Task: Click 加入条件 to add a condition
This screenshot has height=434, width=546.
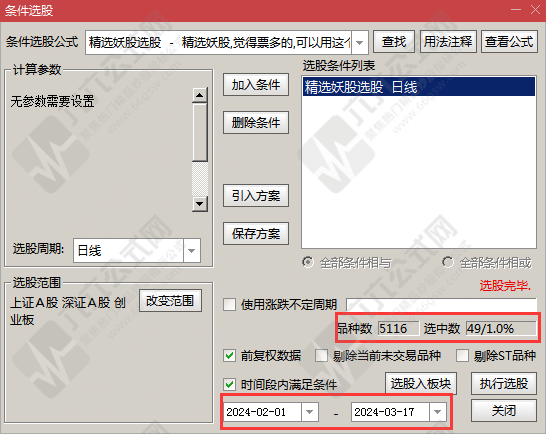Action: 256,85
